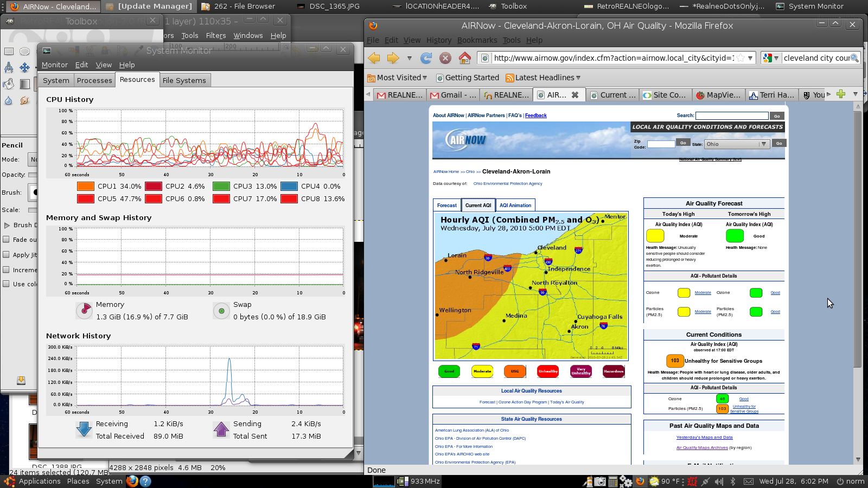
Task: Click CPU4 blue color swatch
Action: pyautogui.click(x=289, y=186)
